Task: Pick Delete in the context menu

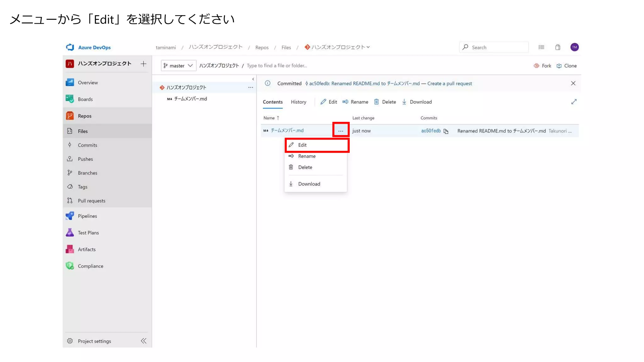Action: pos(316,167)
